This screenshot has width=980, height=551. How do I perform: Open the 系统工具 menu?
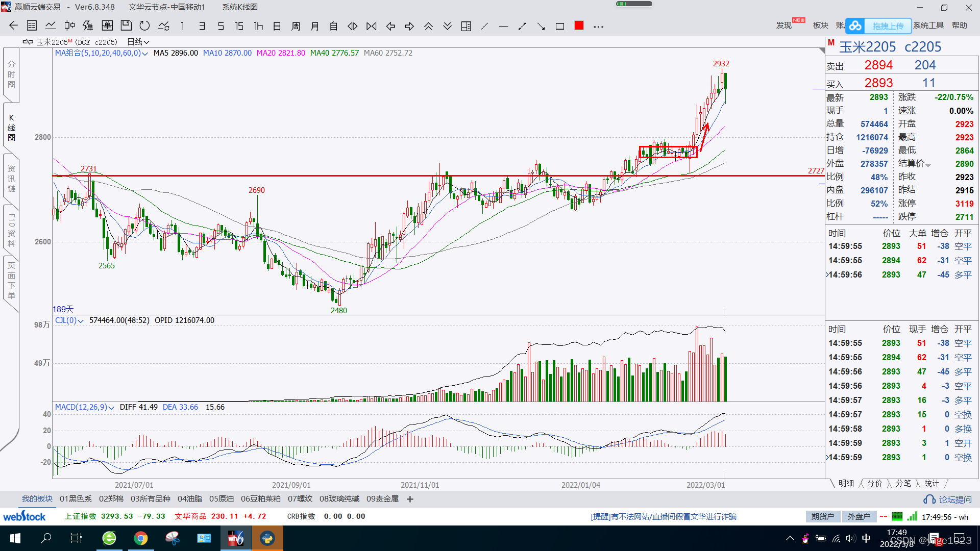pyautogui.click(x=928, y=26)
